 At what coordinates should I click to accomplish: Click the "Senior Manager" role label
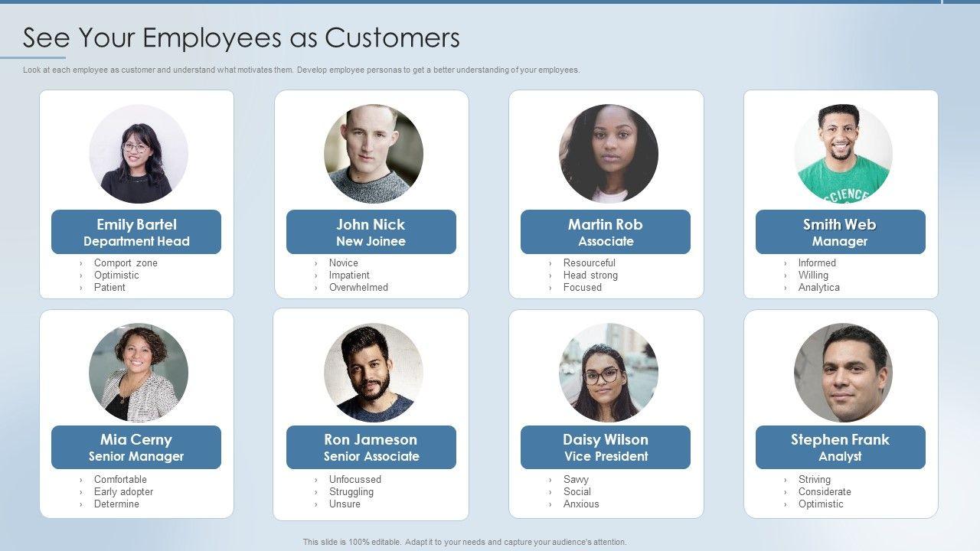[x=136, y=456]
